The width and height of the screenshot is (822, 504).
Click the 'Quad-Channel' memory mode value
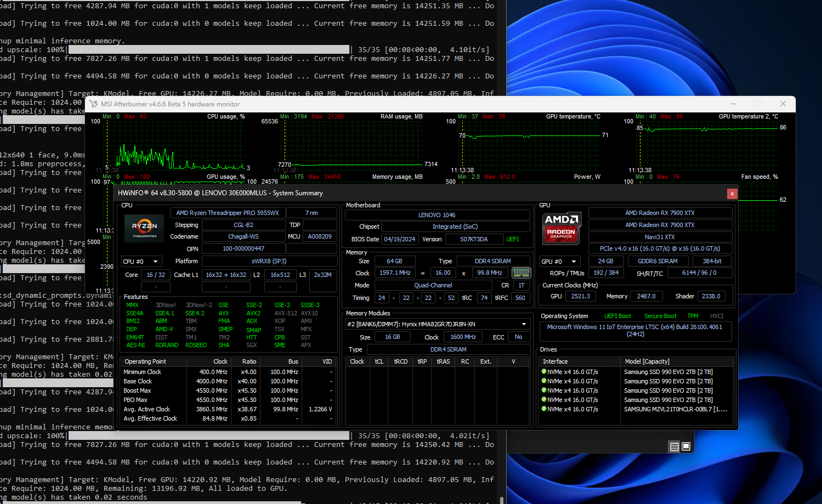[433, 285]
